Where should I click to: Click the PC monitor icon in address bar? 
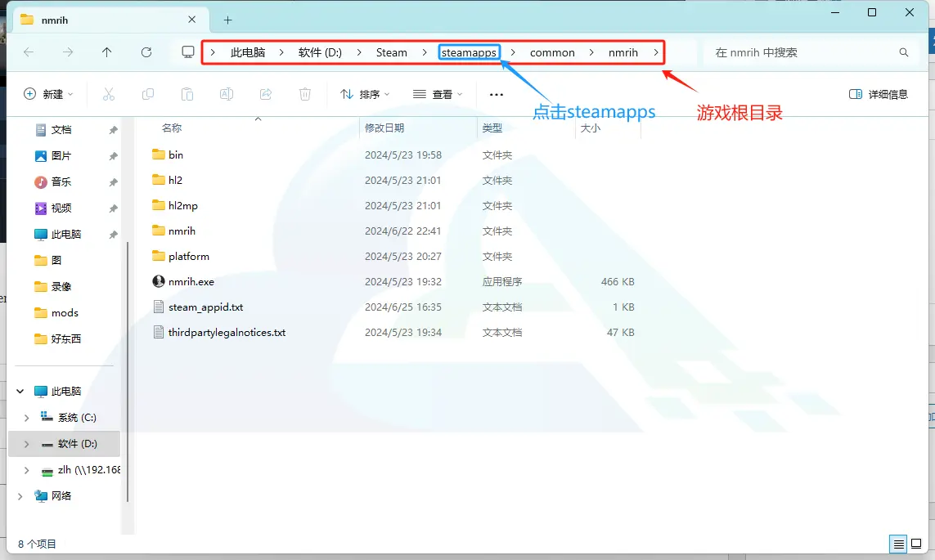click(188, 52)
